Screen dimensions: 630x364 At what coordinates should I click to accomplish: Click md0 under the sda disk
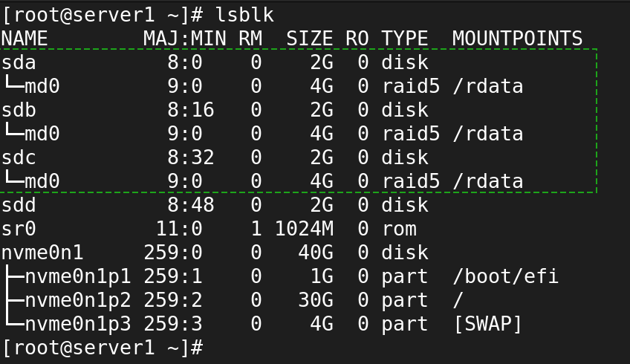coord(42,86)
